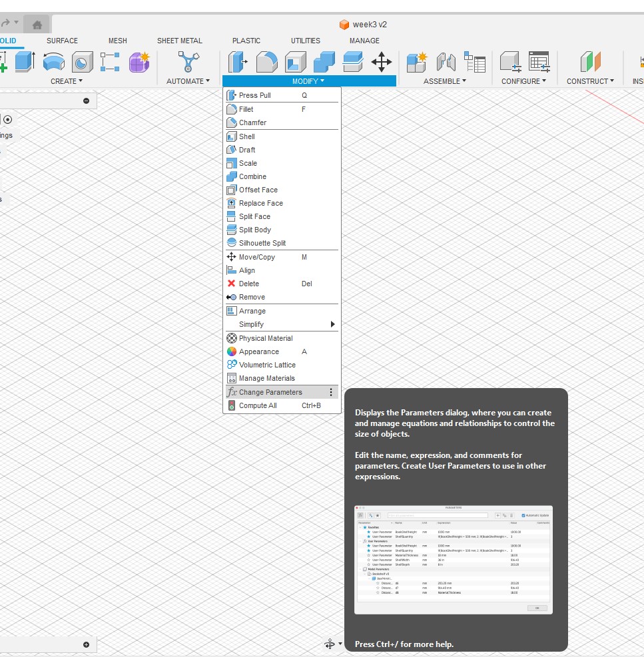Screen dimensions: 644x657
Task: Choose Draft from the menu
Action: 282,150
